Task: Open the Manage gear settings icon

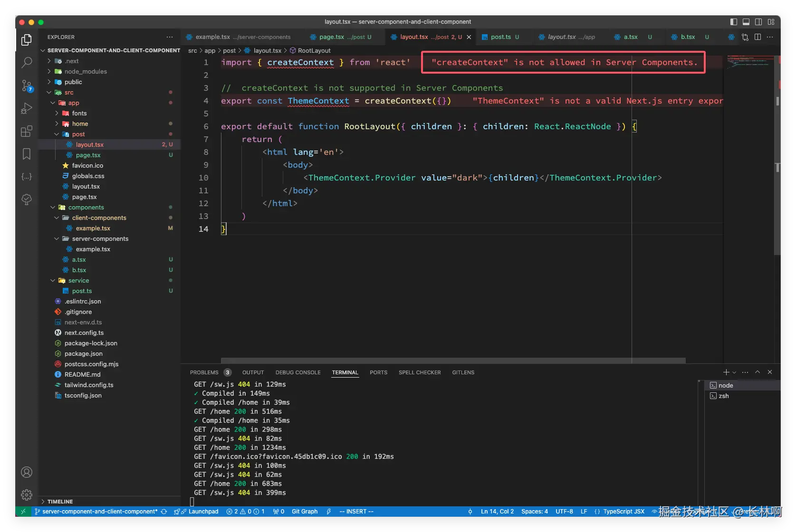Action: tap(27, 495)
